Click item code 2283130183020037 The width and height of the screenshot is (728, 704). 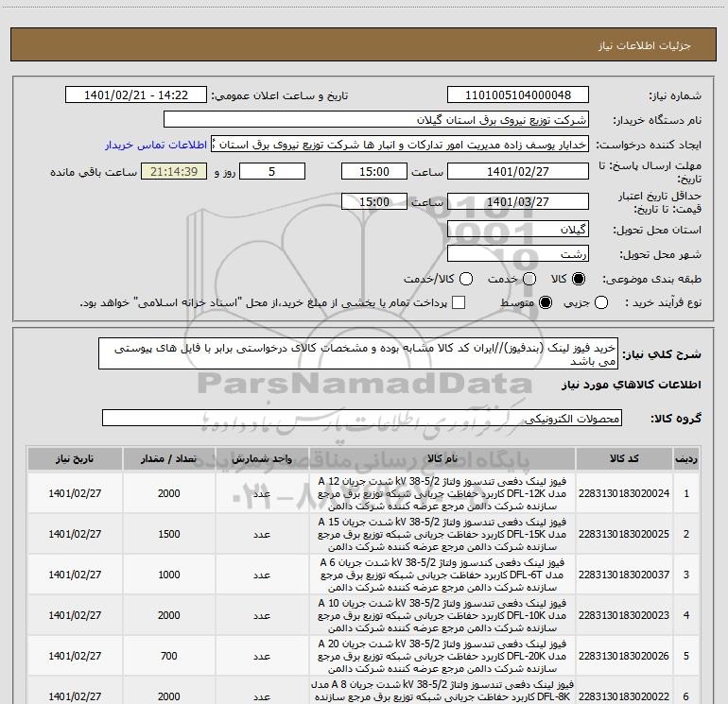point(624,575)
